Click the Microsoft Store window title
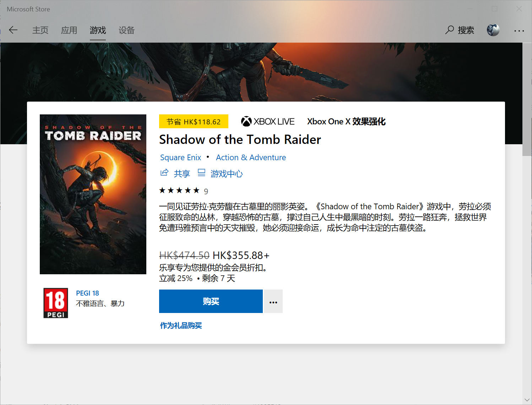This screenshot has height=405, width=532. [28, 9]
